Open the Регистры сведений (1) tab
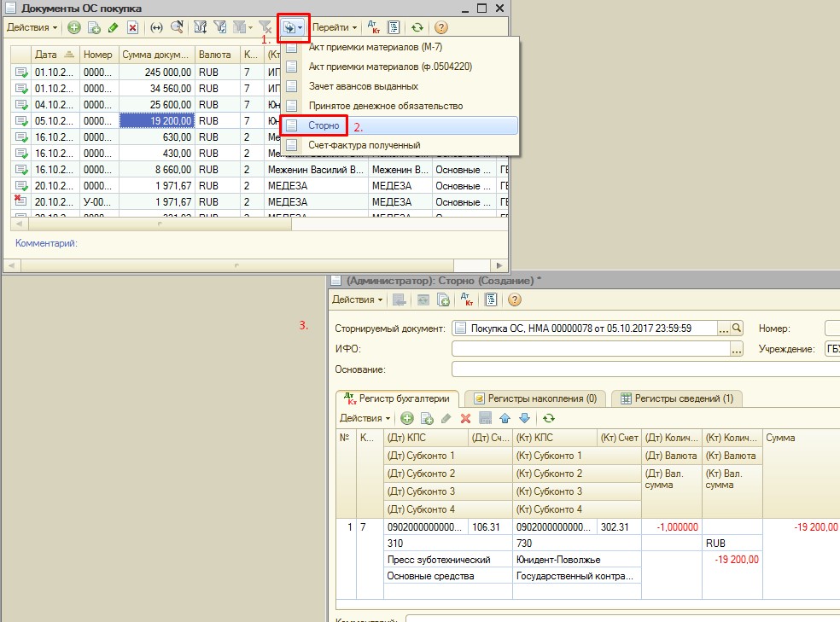This screenshot has height=622, width=840. click(676, 398)
